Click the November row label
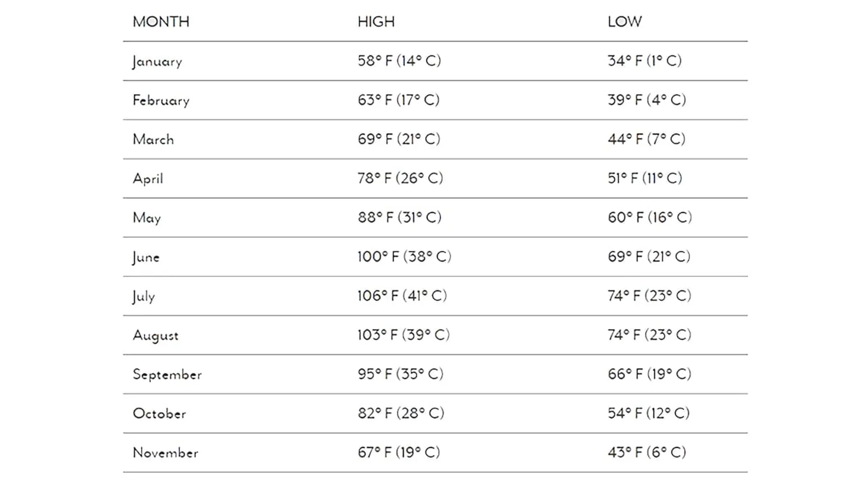 coord(165,453)
